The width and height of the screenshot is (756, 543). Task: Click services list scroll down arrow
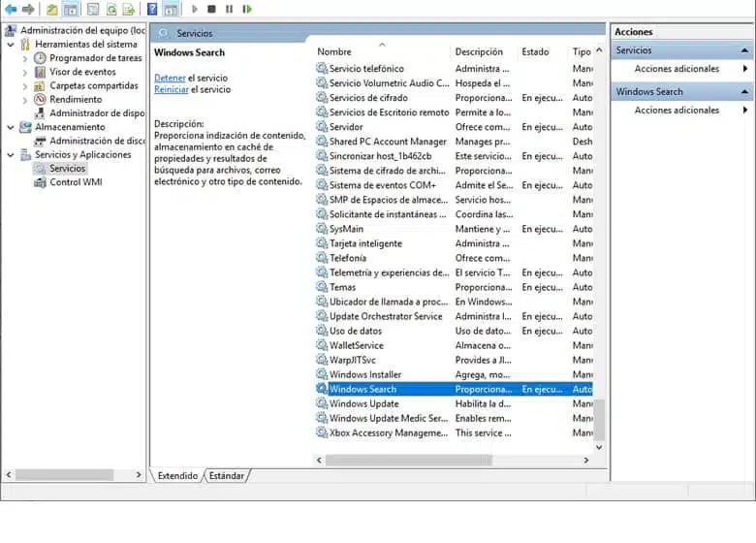click(599, 448)
